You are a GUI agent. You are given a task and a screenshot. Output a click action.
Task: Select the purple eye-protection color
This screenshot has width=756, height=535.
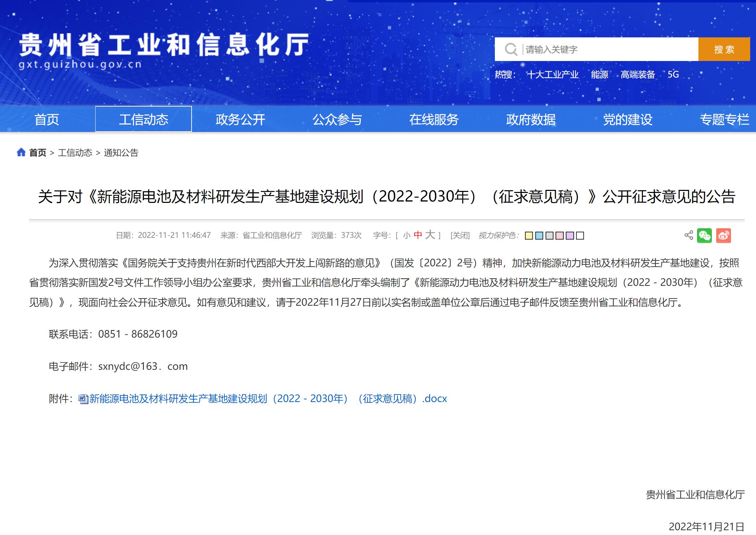point(570,236)
